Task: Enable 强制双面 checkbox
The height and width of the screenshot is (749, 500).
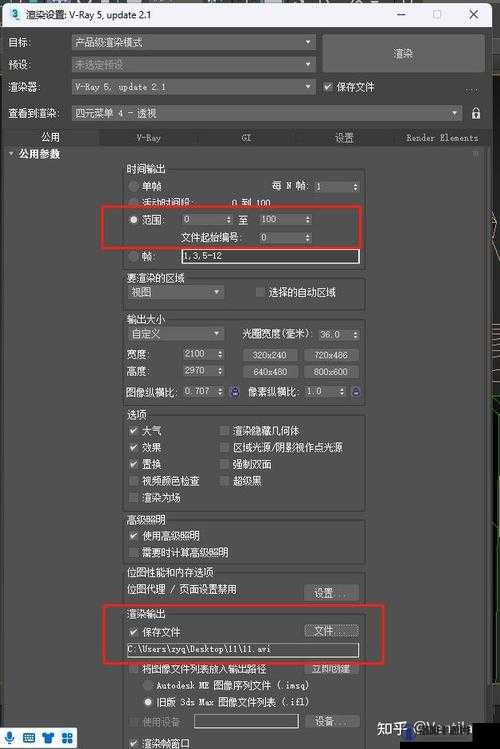Action: pos(223,464)
